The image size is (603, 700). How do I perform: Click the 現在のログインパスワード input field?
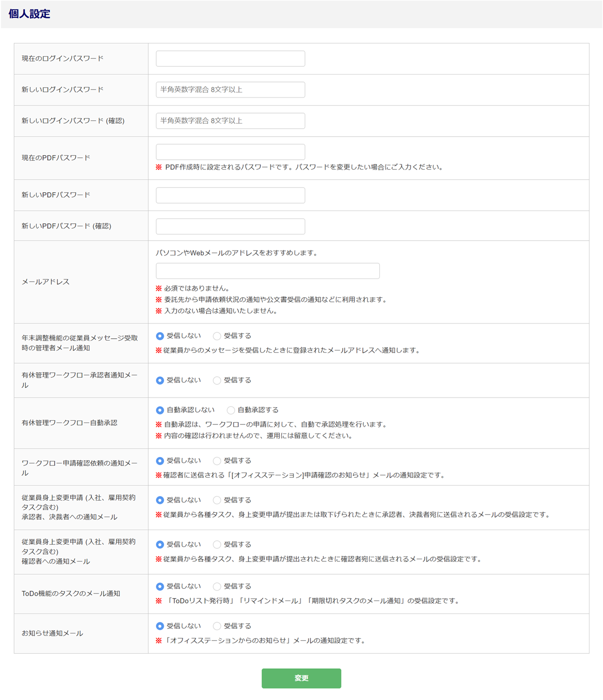tap(230, 59)
